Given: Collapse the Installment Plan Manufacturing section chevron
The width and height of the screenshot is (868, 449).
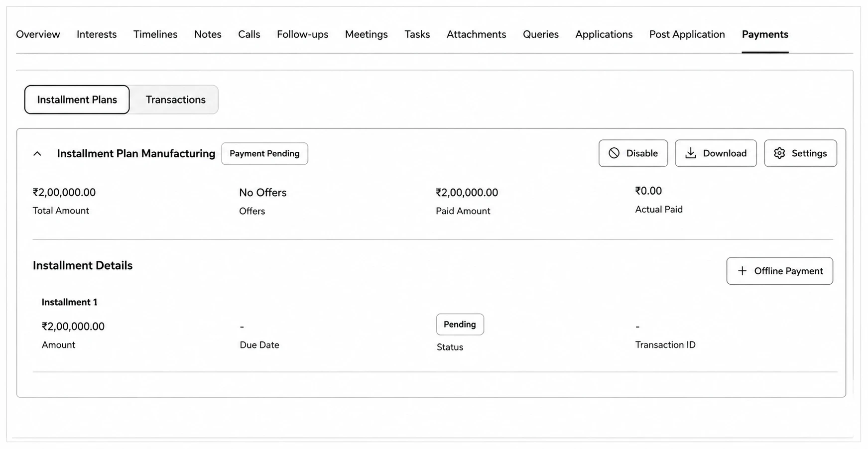Looking at the screenshot, I should 37,154.
